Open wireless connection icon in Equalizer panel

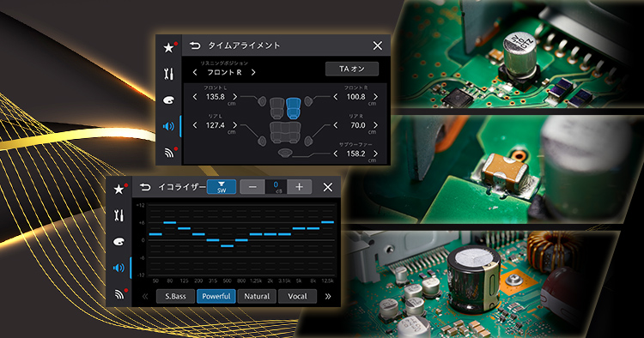[x=119, y=294]
